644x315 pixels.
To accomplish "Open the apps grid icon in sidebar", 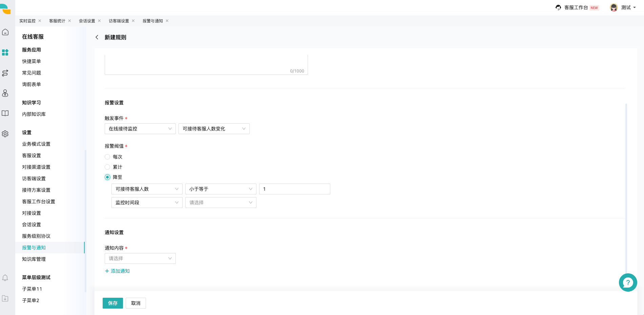I will click(5, 52).
